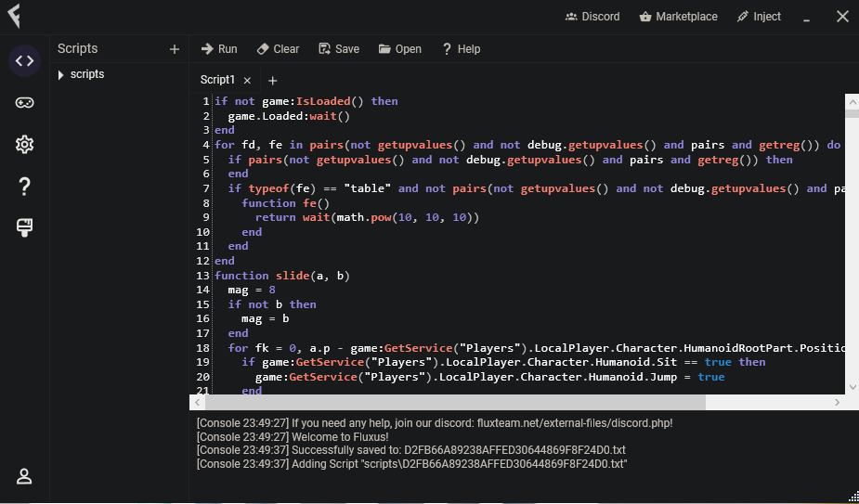This screenshot has height=504, width=859.
Task: Select the scripts folder entry
Action: tap(87, 74)
